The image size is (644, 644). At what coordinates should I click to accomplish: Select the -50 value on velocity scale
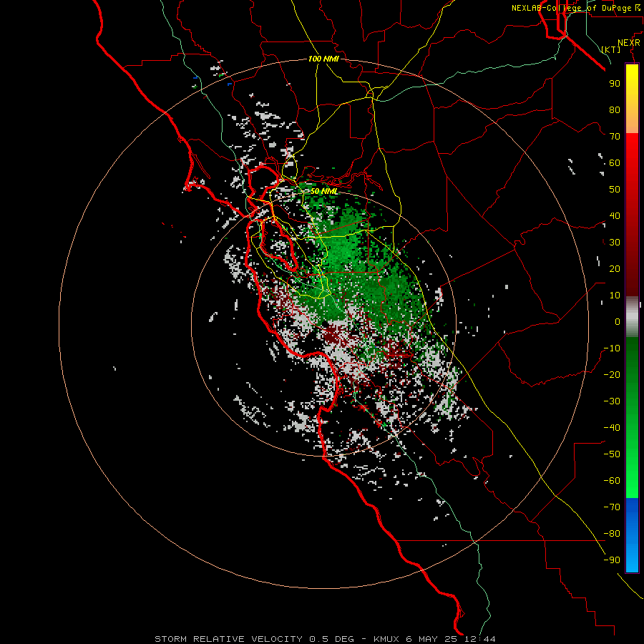(612, 454)
